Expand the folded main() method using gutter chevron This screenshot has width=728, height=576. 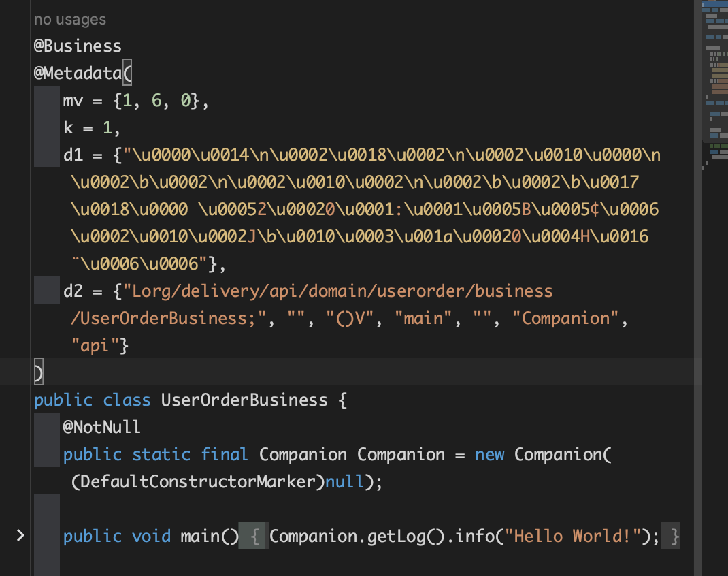tap(20, 536)
